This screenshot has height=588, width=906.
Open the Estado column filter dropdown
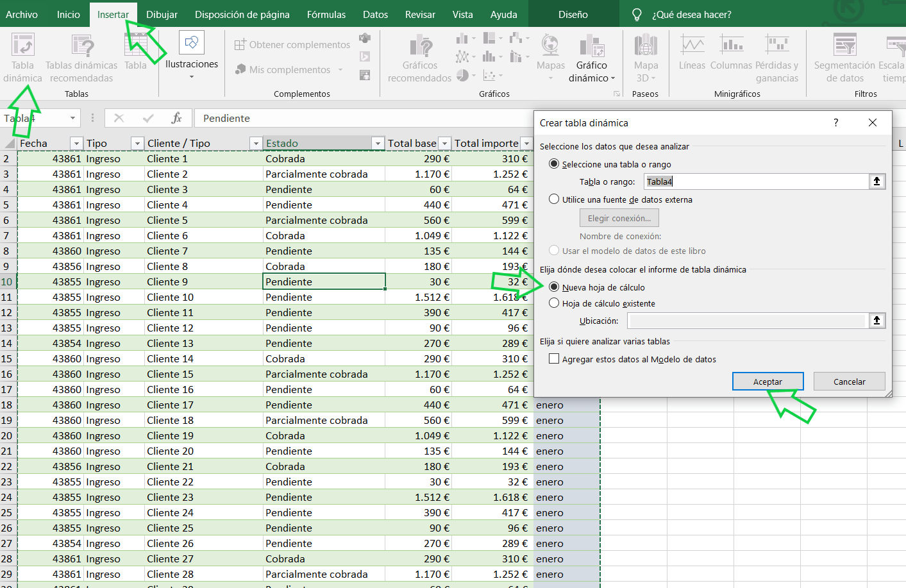point(378,143)
